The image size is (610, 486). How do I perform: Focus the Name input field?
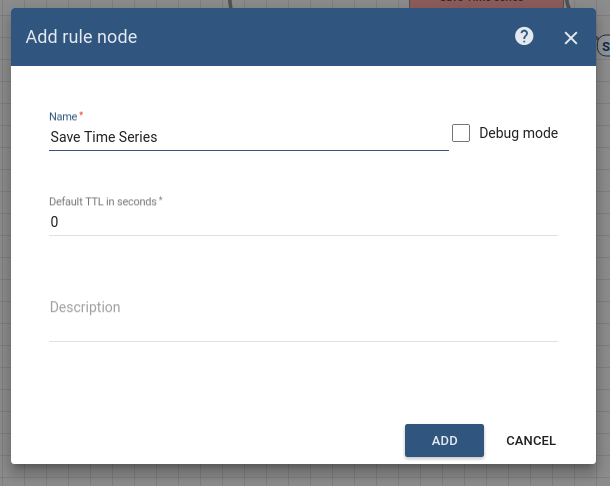[248, 137]
